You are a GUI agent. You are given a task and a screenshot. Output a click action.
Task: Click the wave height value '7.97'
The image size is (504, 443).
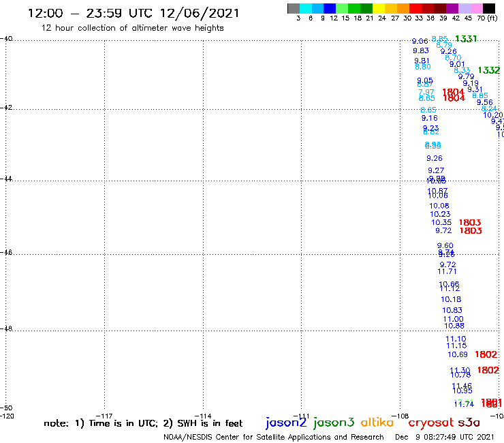(426, 92)
